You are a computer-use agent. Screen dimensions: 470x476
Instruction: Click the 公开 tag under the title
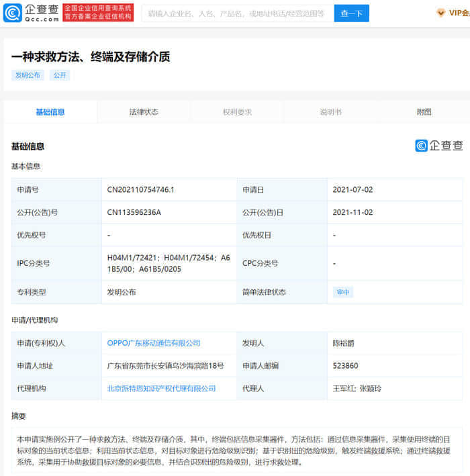(60, 75)
